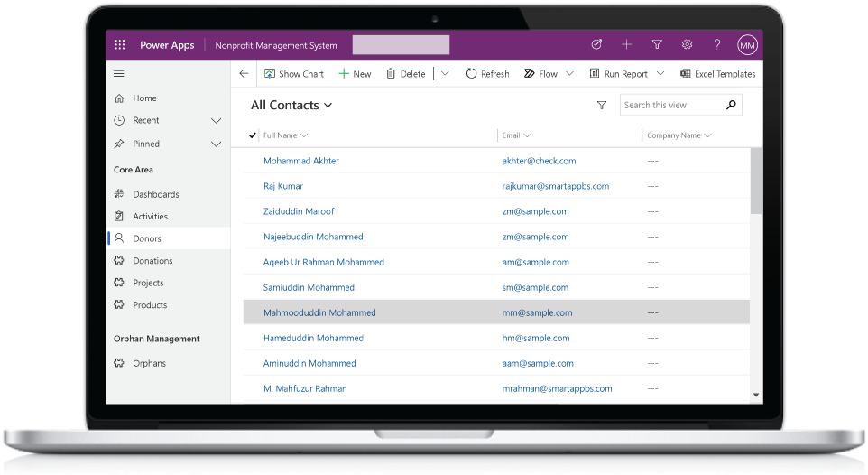The image size is (868, 475).
Task: Open the Raj Kumar contact record
Action: 282,186
